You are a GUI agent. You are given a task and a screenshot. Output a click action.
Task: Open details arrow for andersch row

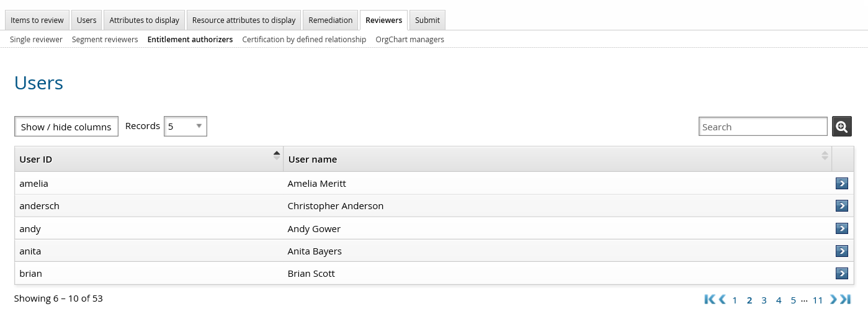tap(841, 205)
